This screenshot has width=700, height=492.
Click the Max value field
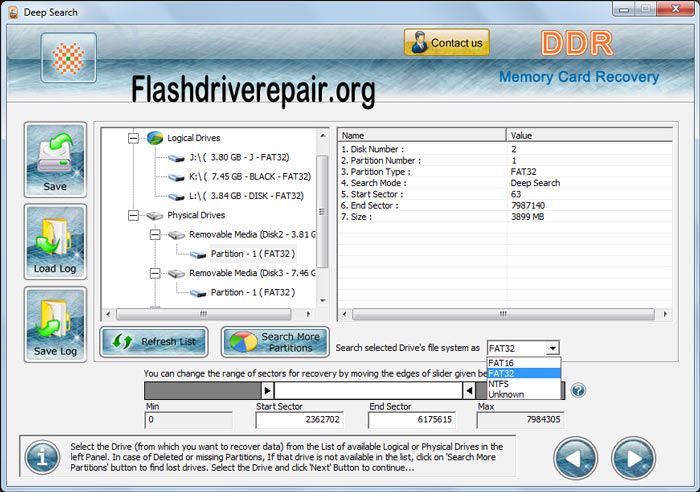520,420
